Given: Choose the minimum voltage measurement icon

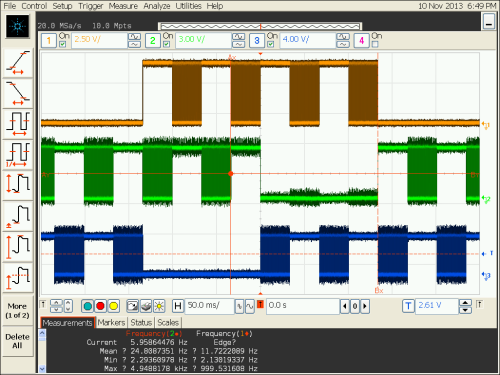Looking at the screenshot, I should click(x=18, y=216).
